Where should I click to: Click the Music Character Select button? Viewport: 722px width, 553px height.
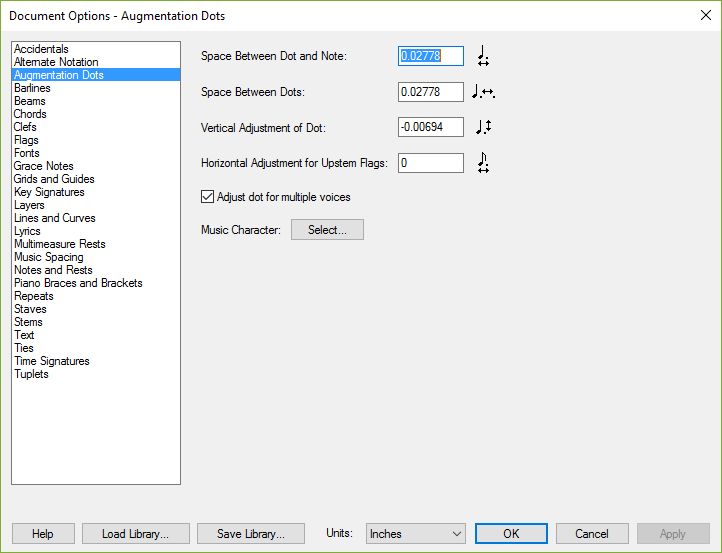tap(327, 229)
